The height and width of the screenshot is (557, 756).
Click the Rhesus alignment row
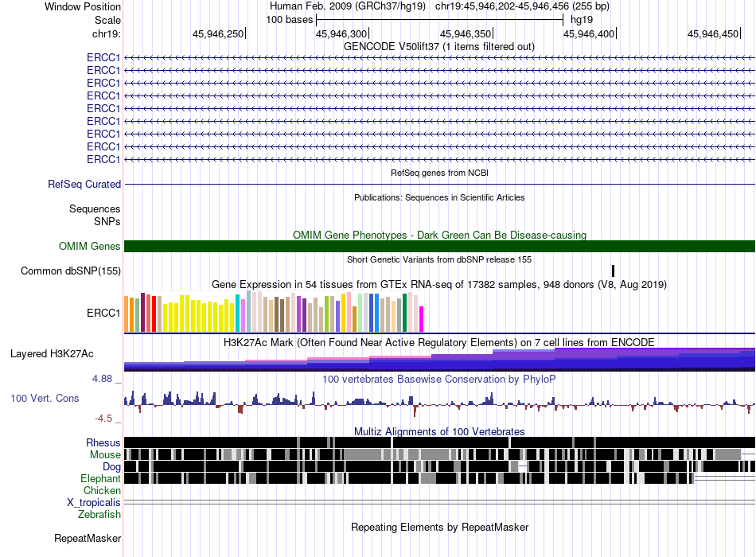439,442
